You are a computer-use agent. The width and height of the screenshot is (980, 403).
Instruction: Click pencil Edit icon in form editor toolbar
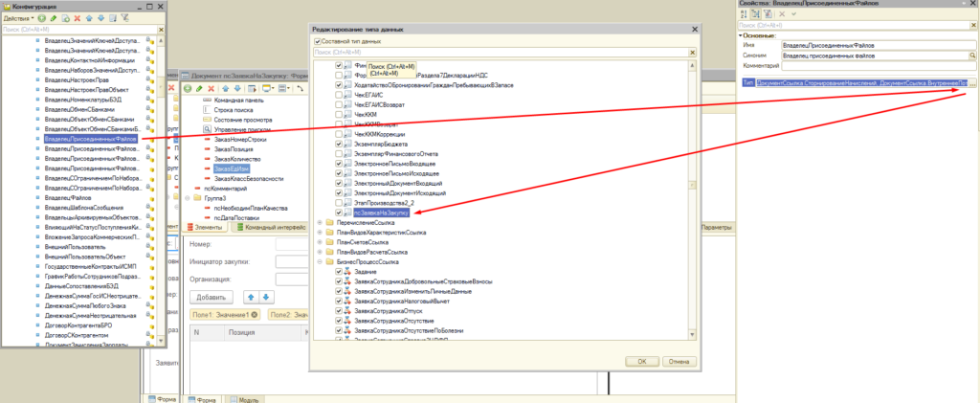coord(199,89)
